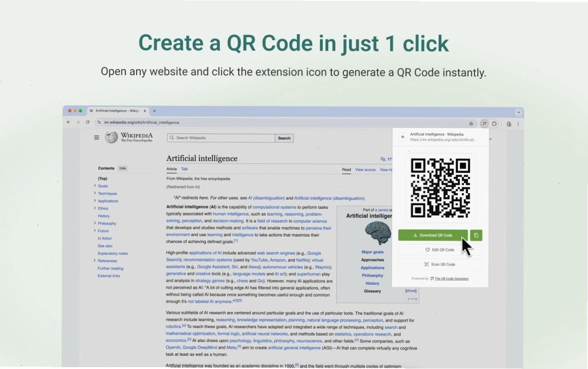Go to Further reading in Contents

[110, 268]
